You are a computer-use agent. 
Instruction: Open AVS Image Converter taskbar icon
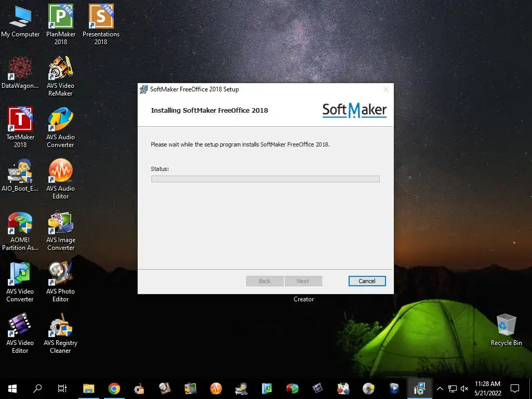click(190, 388)
